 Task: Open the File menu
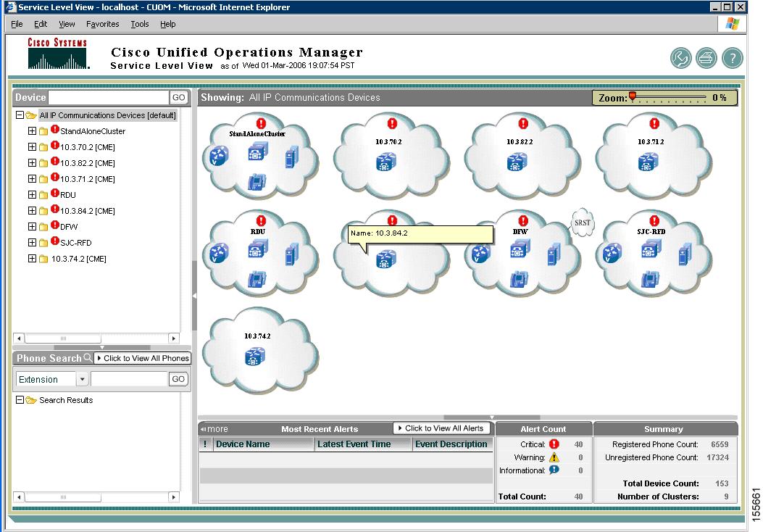(17, 24)
